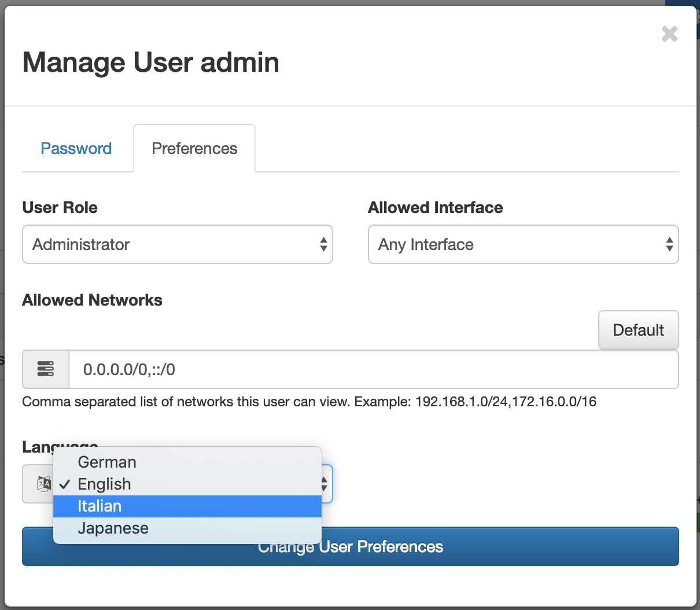The width and height of the screenshot is (700, 610).
Task: Click the Manage User admin heading
Action: click(151, 63)
